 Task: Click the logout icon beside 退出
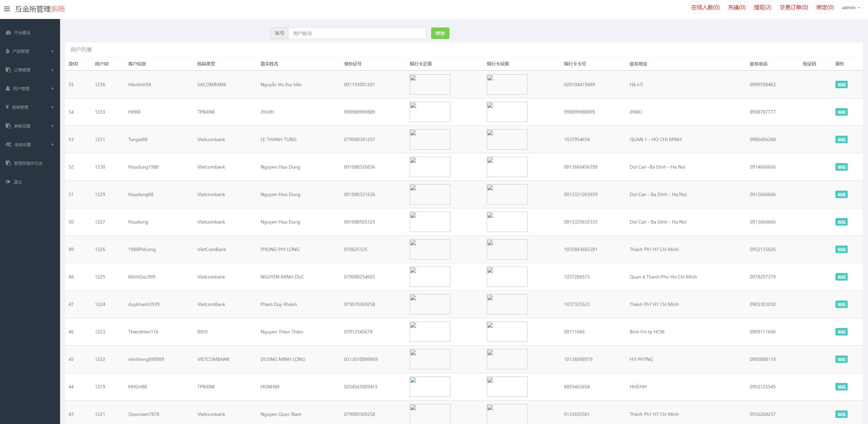click(8, 182)
